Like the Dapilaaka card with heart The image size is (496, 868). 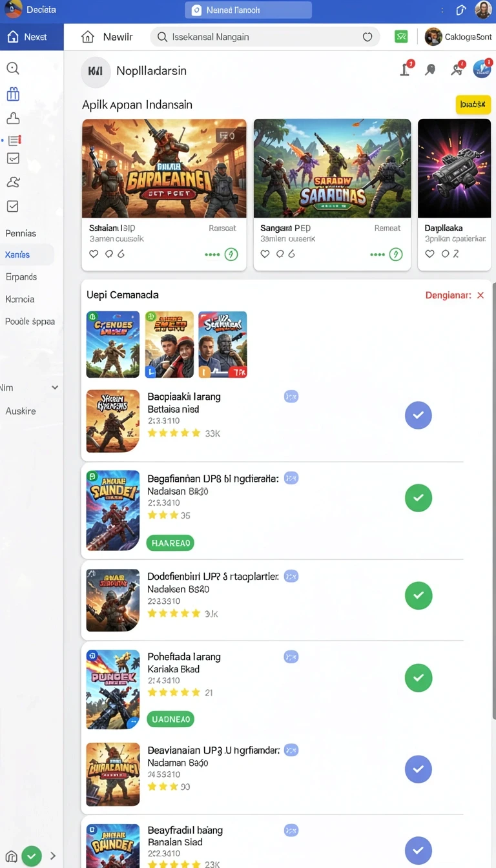(429, 254)
